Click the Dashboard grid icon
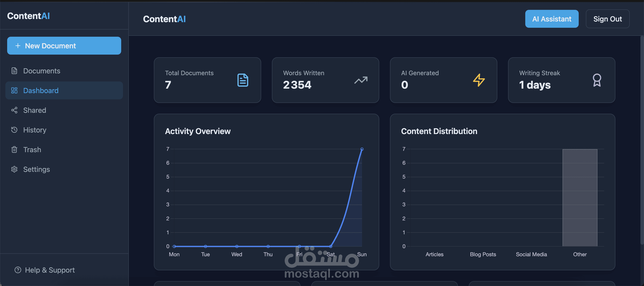The width and height of the screenshot is (644, 286). tap(14, 90)
